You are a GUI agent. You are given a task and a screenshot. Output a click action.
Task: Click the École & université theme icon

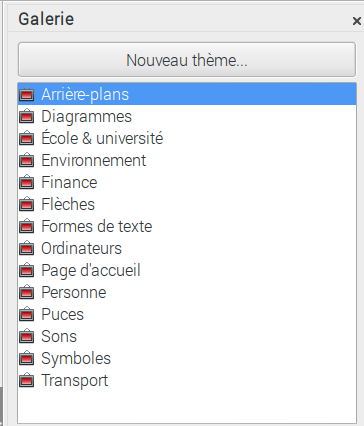point(27,138)
